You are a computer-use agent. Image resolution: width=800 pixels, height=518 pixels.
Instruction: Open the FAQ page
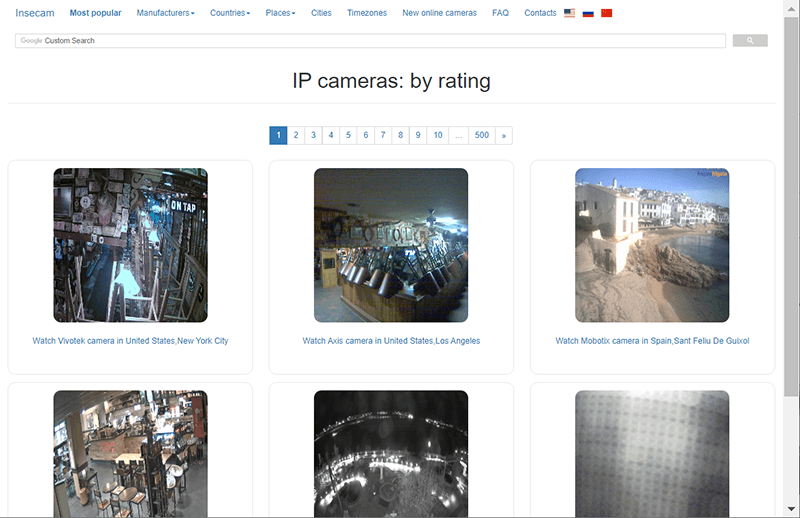coord(501,13)
